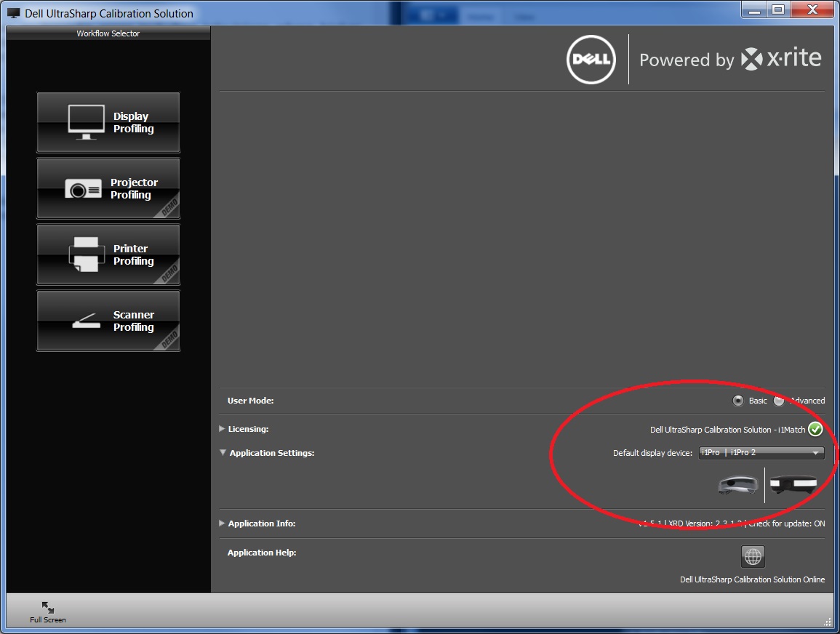Select Basic user mode
The image size is (840, 634).
point(739,401)
